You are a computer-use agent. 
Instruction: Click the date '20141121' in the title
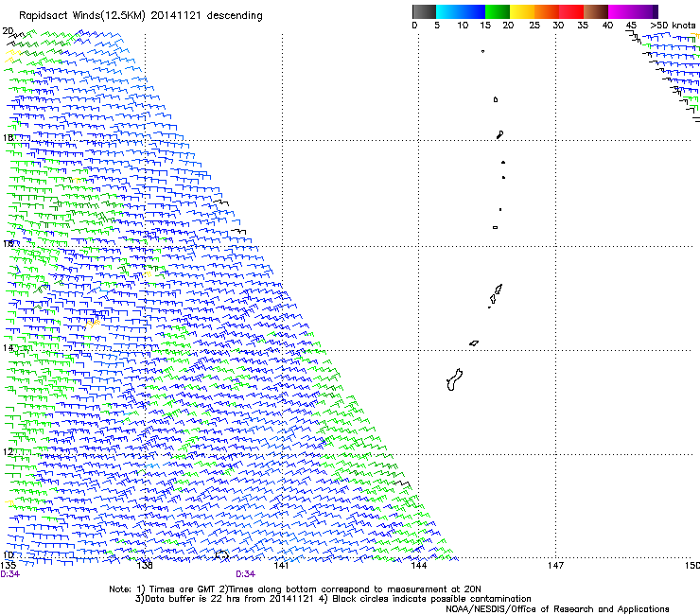click(x=176, y=15)
